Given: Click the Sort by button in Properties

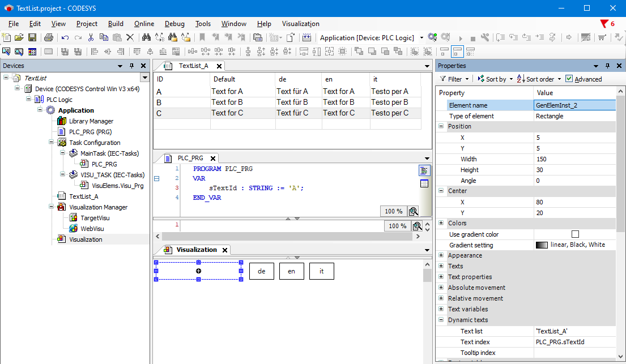Looking at the screenshot, I should 495,79.
